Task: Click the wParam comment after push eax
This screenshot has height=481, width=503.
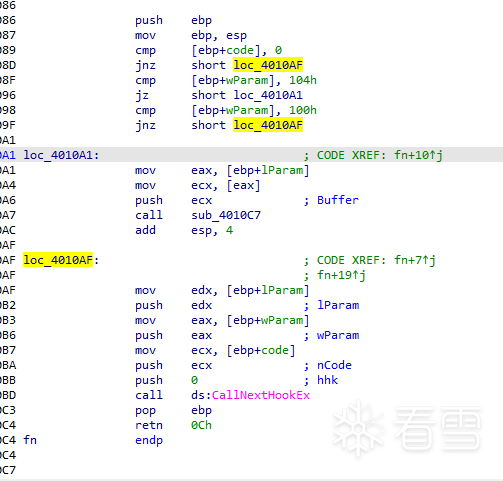Action: [338, 335]
